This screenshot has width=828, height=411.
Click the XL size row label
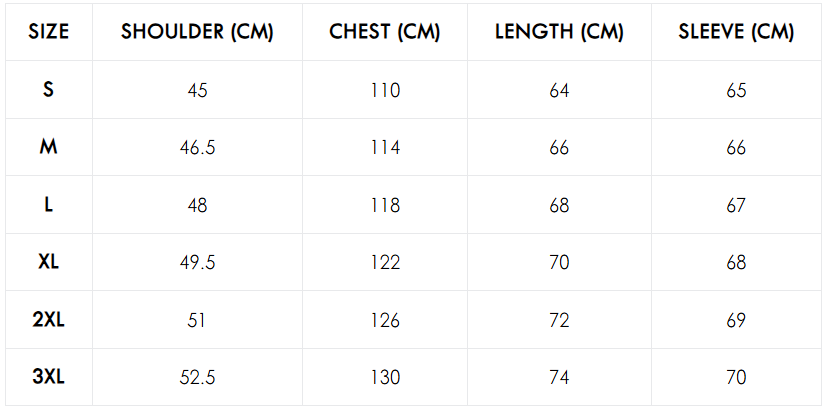pos(49,262)
